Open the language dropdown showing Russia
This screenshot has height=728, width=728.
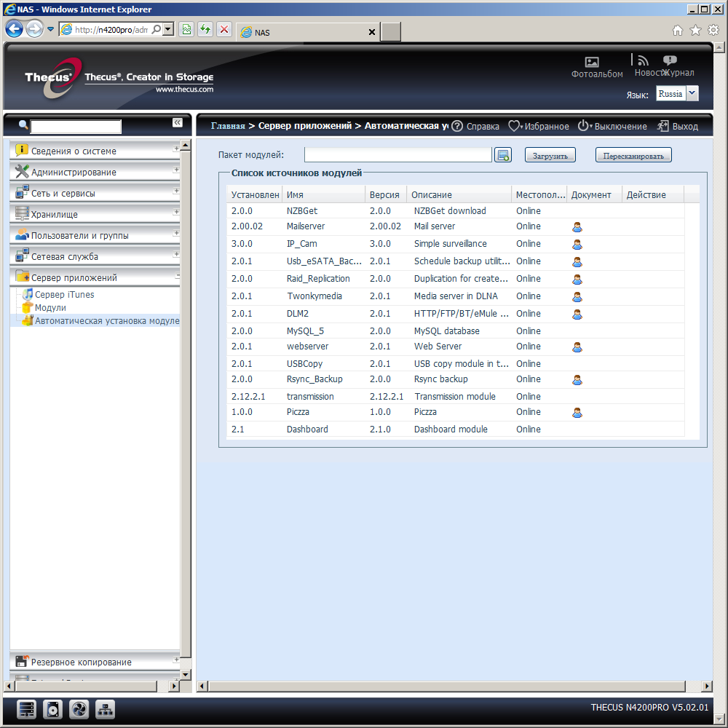pyautogui.click(x=692, y=93)
